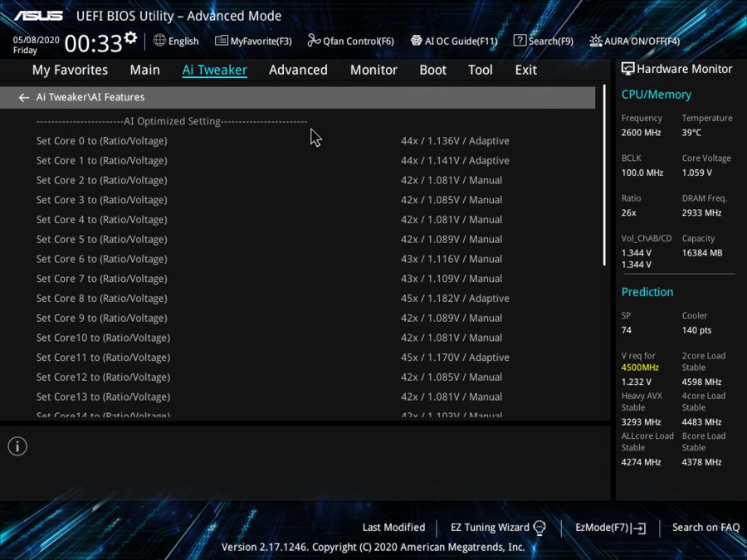Image resolution: width=747 pixels, height=560 pixels.
Task: Click the CPU/Memory heading
Action: 656,95
